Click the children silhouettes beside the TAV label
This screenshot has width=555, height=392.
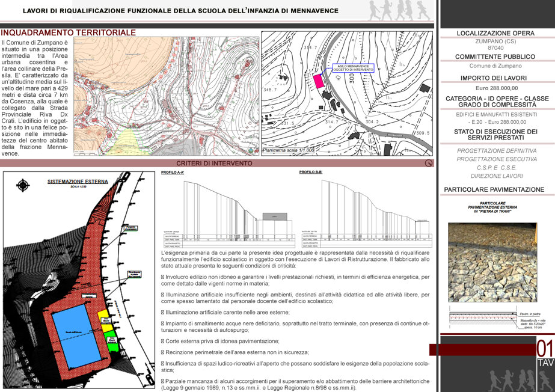(521, 381)
